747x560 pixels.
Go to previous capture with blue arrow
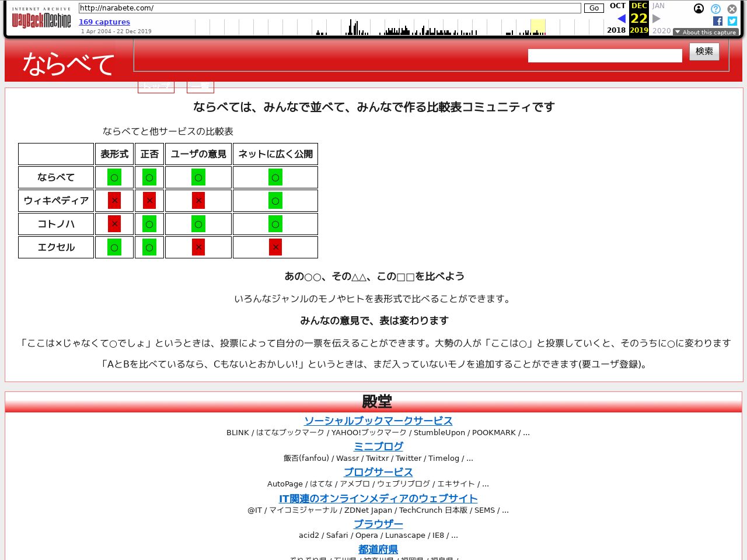tap(621, 19)
